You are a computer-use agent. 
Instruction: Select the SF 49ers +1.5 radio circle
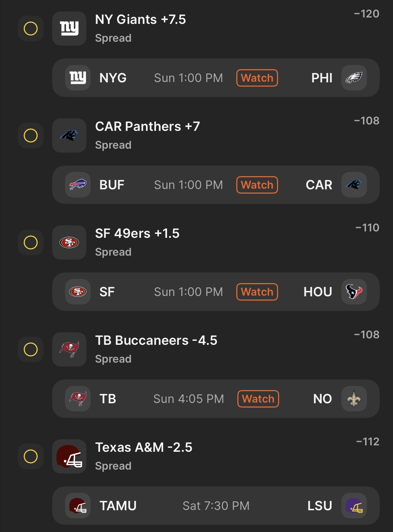[31, 242]
